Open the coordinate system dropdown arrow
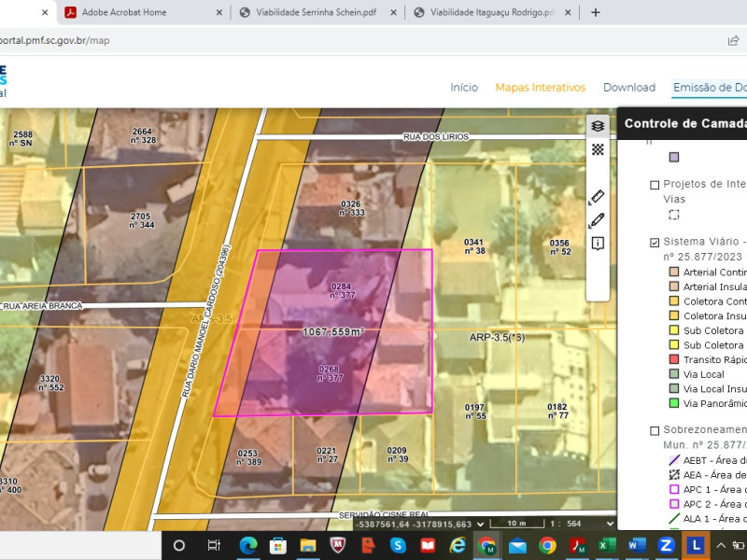The image size is (747, 560). [x=480, y=524]
